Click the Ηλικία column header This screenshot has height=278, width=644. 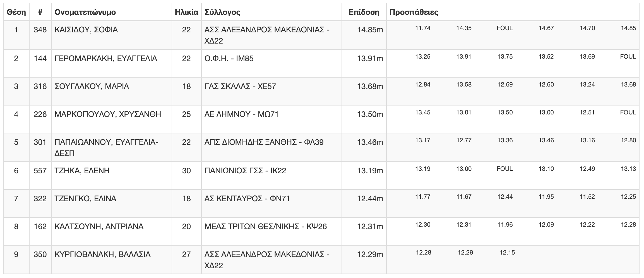point(186,12)
